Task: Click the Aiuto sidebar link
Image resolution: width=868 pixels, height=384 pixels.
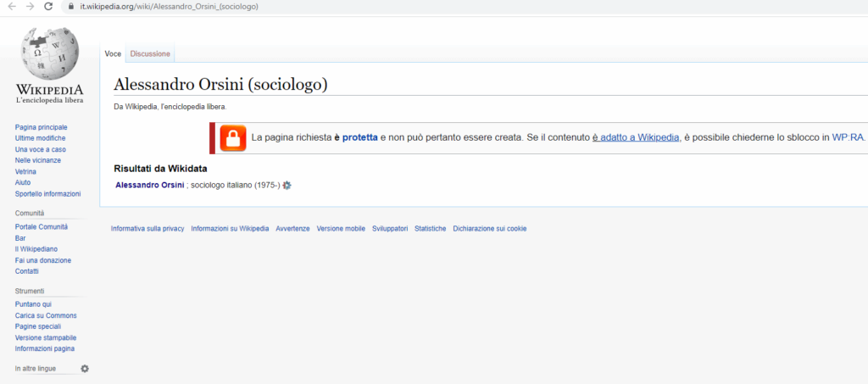Action: 23,182
